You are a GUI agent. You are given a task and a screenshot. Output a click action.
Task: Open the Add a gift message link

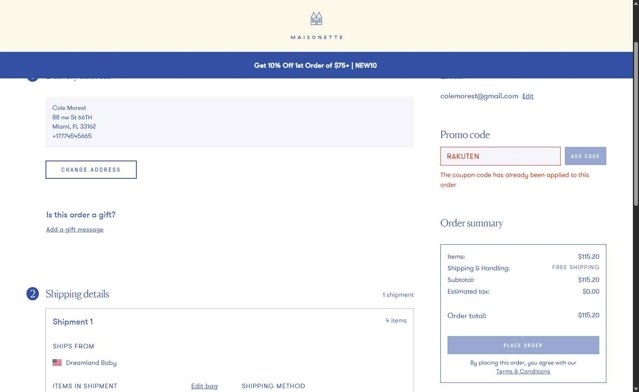(x=75, y=229)
